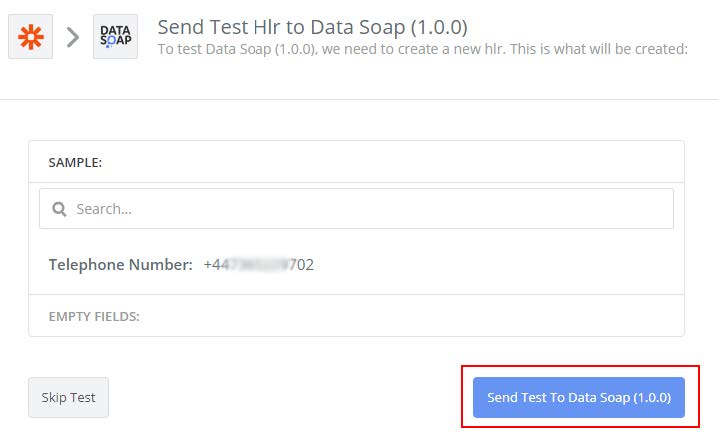
Task: Send test to Data Soap (1.0.0)
Action: tap(578, 397)
